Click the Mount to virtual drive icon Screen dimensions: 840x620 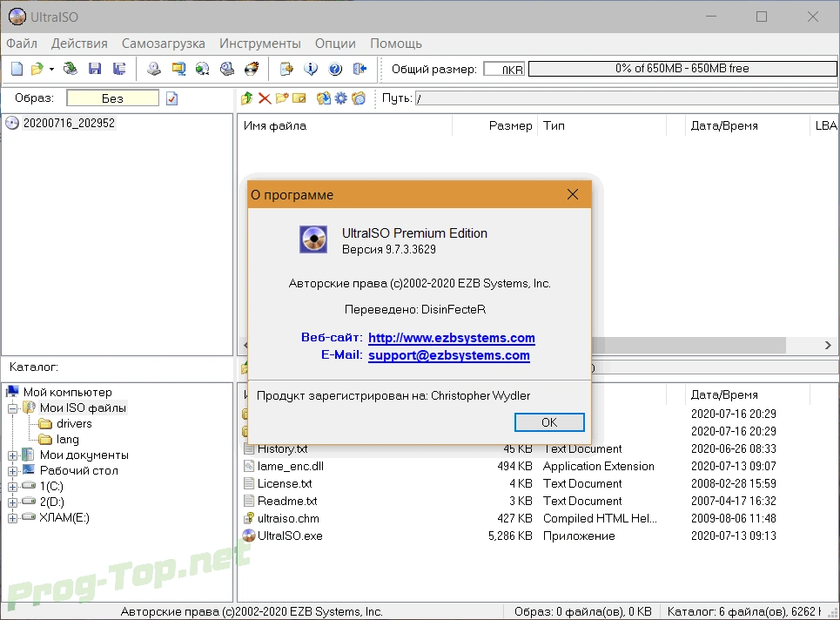point(227,69)
